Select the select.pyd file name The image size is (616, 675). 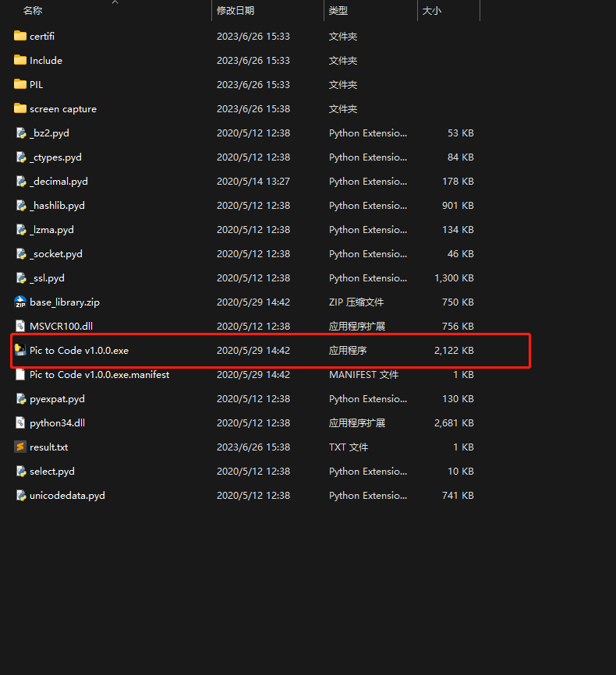pyautogui.click(x=52, y=471)
